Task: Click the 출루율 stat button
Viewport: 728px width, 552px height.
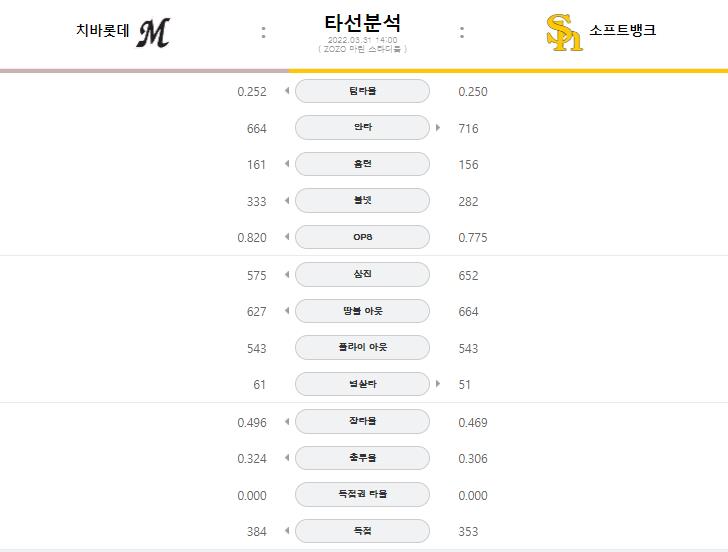Action: [x=362, y=458]
